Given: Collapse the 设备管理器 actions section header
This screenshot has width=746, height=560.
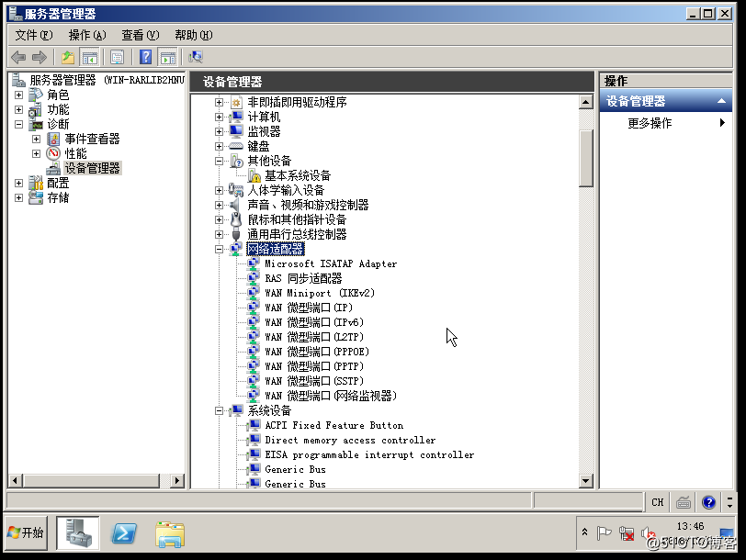Looking at the screenshot, I should pos(721,101).
